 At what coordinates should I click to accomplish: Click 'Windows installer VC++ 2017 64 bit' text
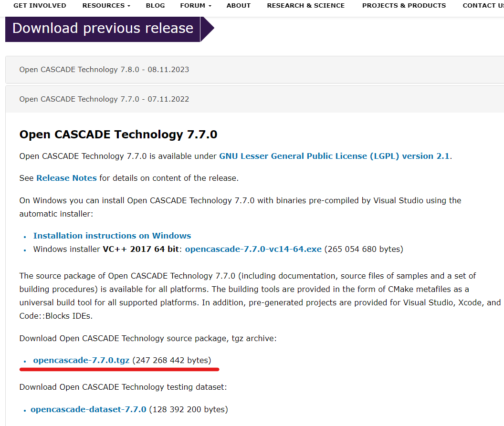106,249
